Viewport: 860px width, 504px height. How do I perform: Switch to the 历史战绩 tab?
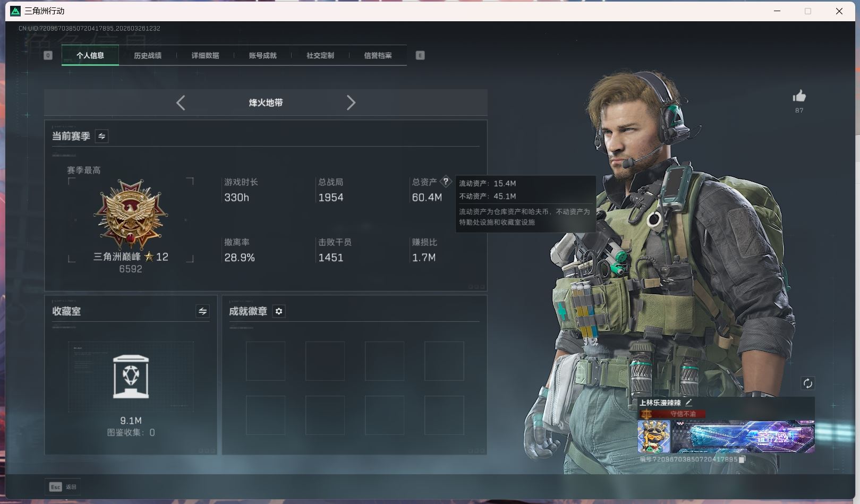coord(148,55)
